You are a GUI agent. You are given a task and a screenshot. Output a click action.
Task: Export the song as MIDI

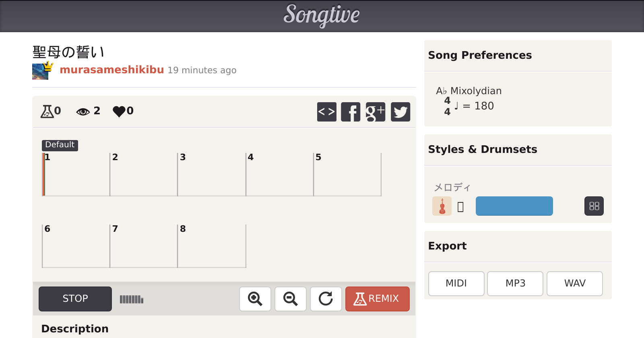[x=456, y=284]
